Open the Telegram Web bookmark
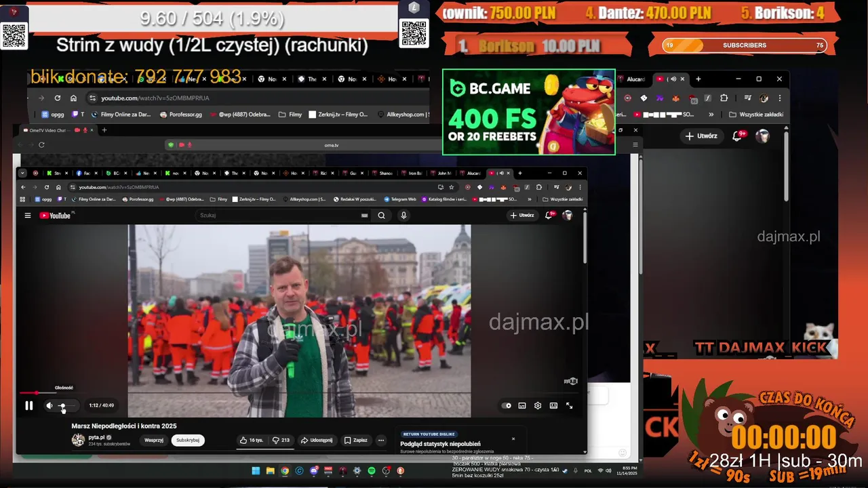 pos(400,199)
